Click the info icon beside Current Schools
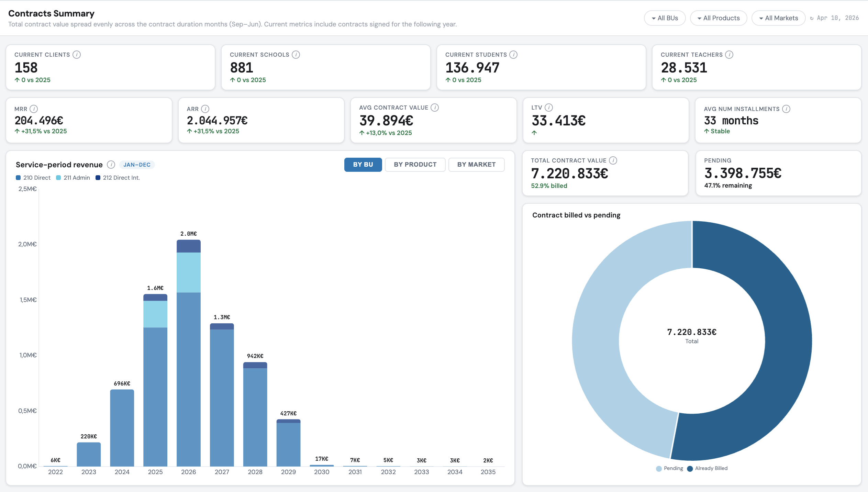Screen dimensions: 868x492 click(x=296, y=54)
